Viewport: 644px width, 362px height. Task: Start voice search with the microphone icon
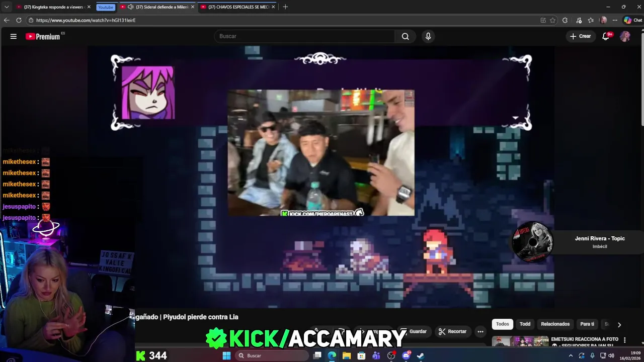coord(428,36)
